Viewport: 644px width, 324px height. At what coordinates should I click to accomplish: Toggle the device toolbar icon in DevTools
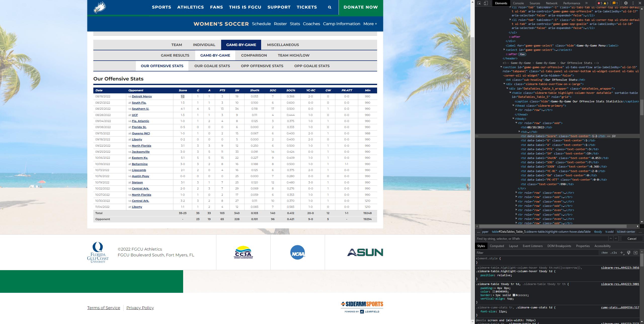click(x=486, y=3)
